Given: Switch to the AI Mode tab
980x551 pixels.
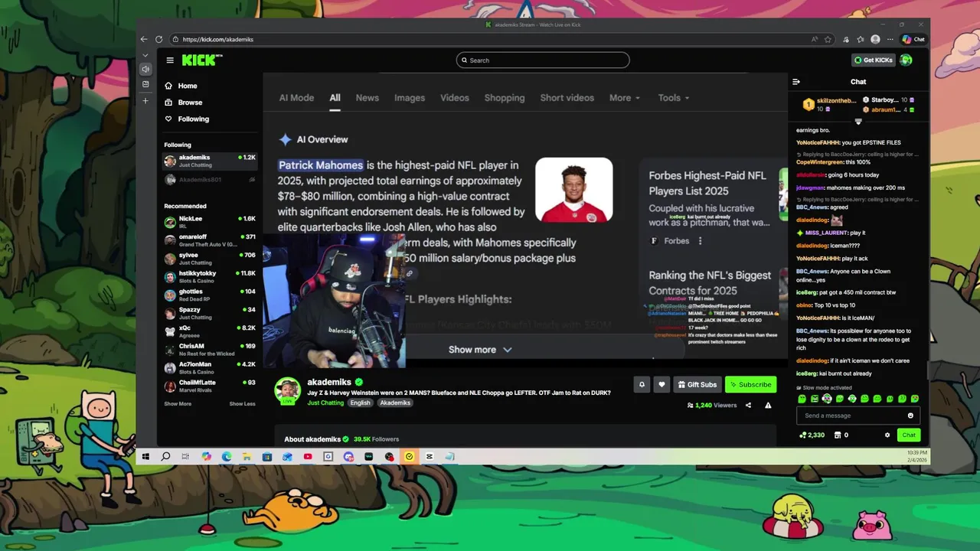Looking at the screenshot, I should click(296, 98).
